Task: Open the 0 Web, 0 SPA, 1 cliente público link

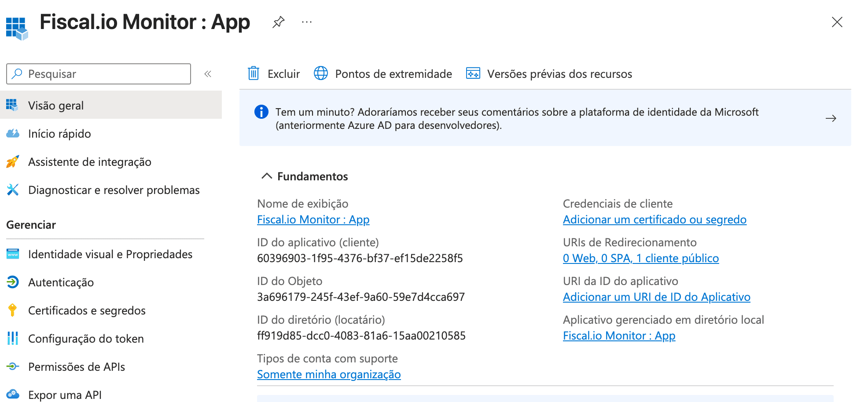Action: [641, 258]
